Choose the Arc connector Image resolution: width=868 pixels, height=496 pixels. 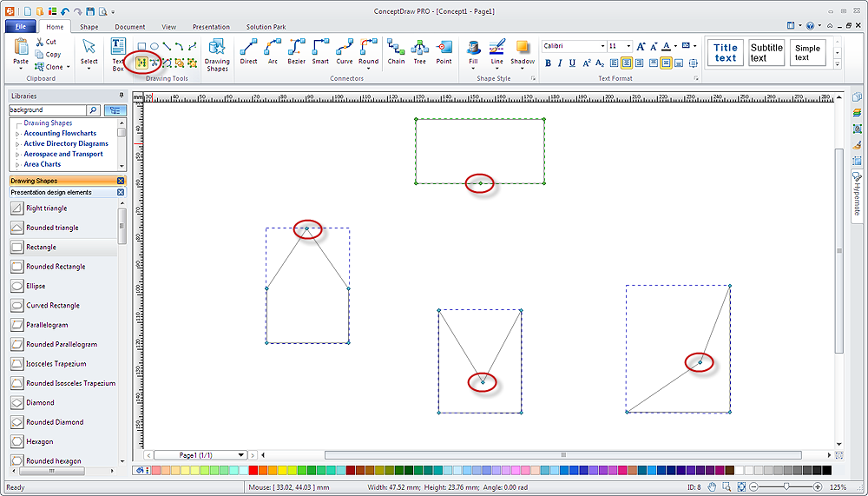click(x=273, y=51)
